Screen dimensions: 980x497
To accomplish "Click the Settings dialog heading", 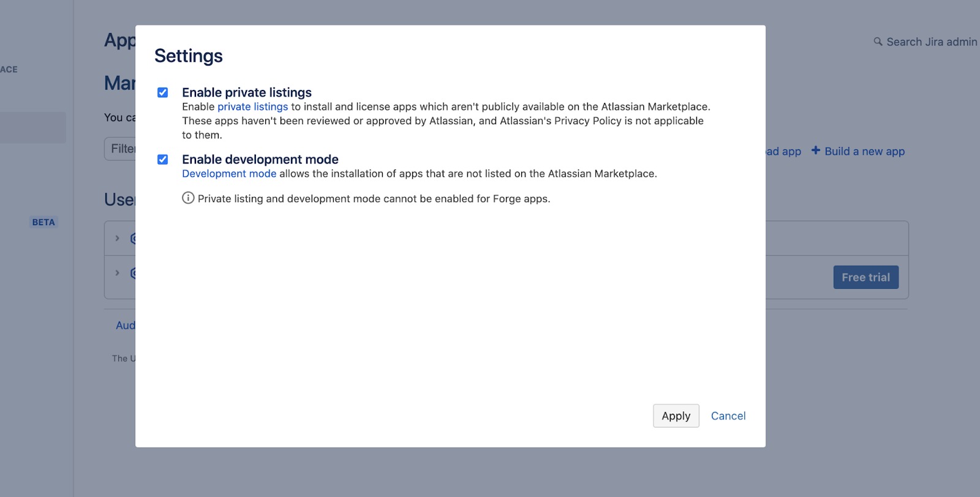I will [189, 56].
